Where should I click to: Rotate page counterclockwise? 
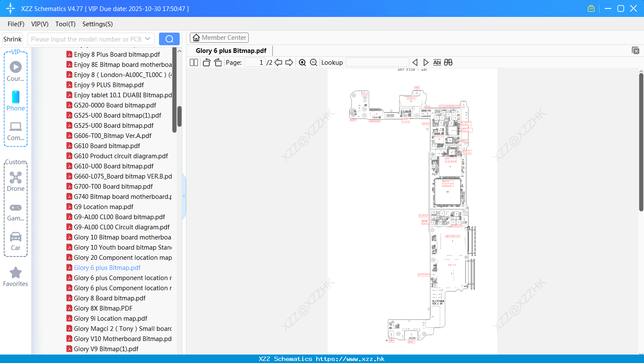[x=206, y=63]
